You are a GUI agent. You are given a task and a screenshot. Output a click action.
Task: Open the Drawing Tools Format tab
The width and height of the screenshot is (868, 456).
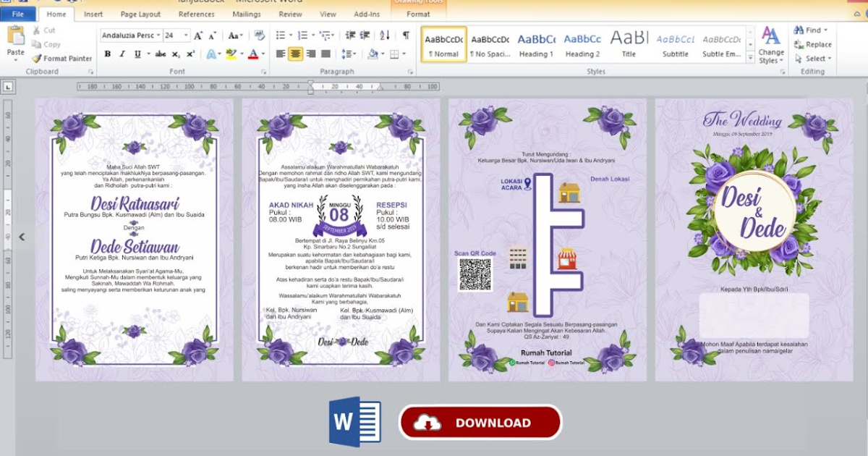click(418, 14)
